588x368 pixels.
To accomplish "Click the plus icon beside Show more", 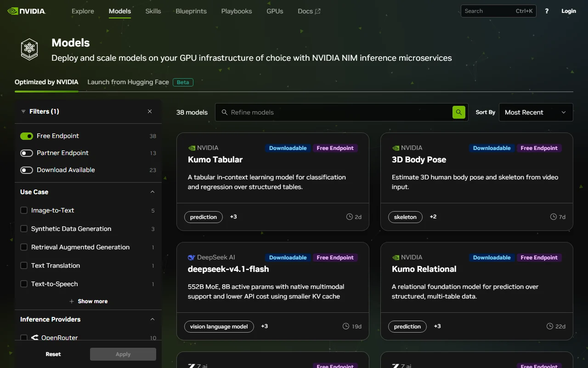I will pyautogui.click(x=72, y=301).
